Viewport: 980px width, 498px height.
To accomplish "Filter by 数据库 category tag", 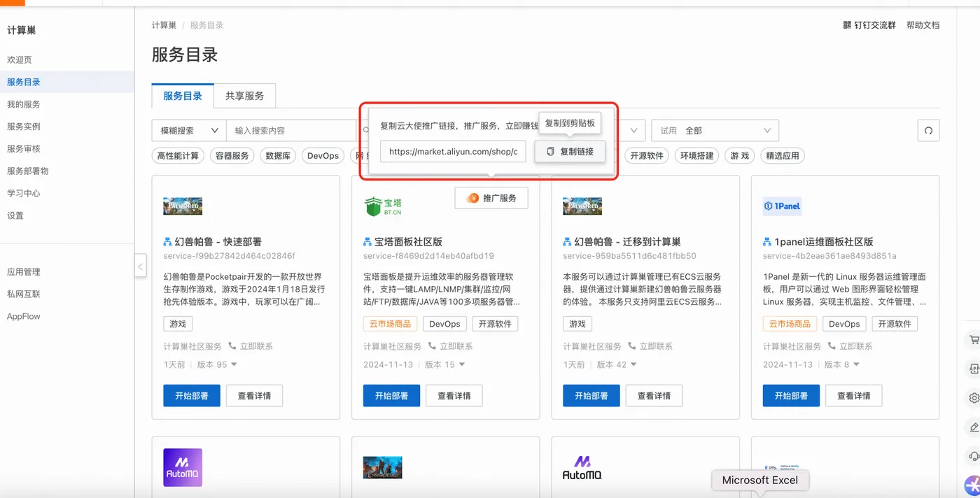I will pos(278,156).
